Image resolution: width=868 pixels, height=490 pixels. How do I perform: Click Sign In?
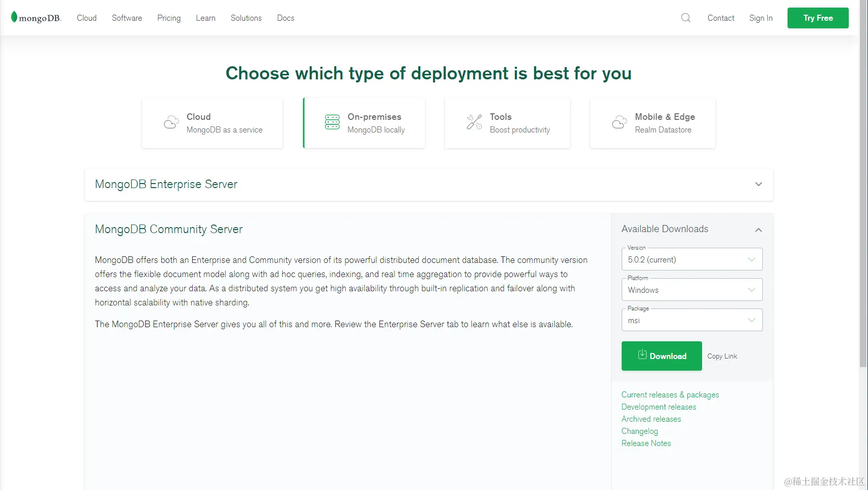pyautogui.click(x=761, y=18)
